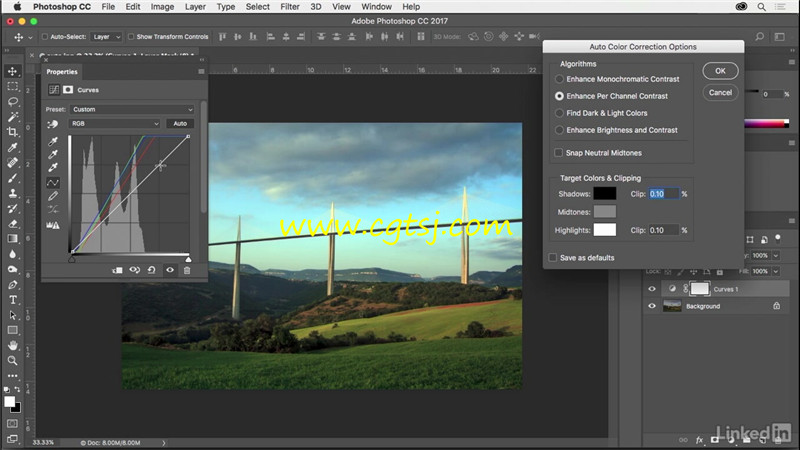The image size is (800, 450).
Task: Hide the Curves 1 layer
Action: (x=652, y=289)
